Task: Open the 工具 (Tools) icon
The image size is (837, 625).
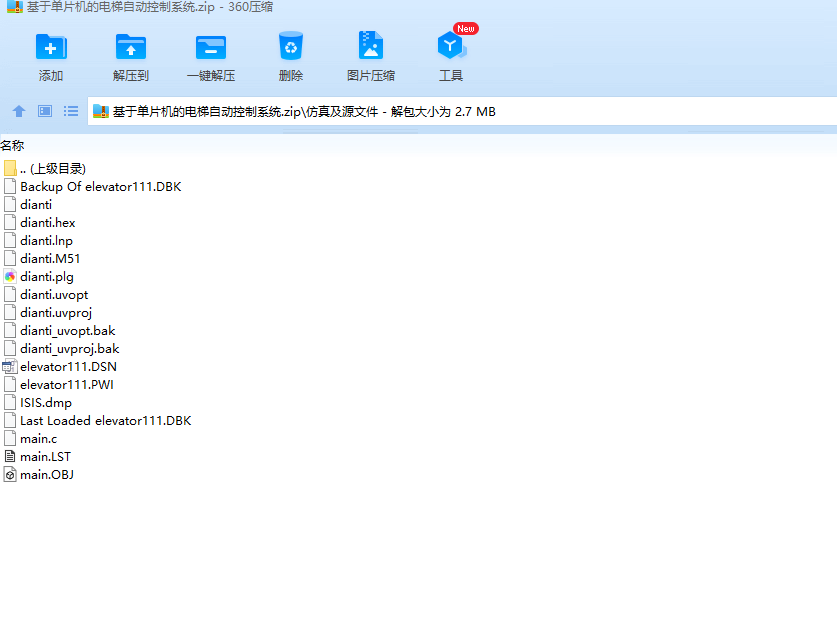Action: (x=451, y=45)
